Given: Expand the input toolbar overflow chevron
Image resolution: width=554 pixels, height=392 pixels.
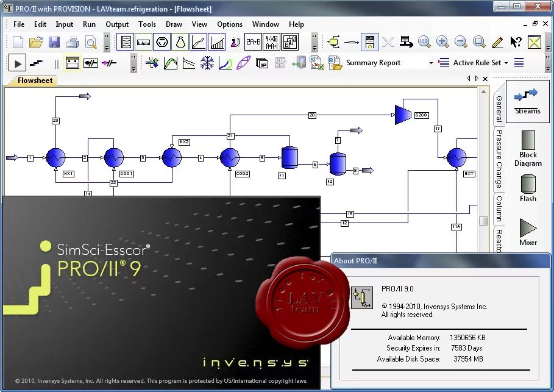Looking at the screenshot, I should pyautogui.click(x=314, y=42).
